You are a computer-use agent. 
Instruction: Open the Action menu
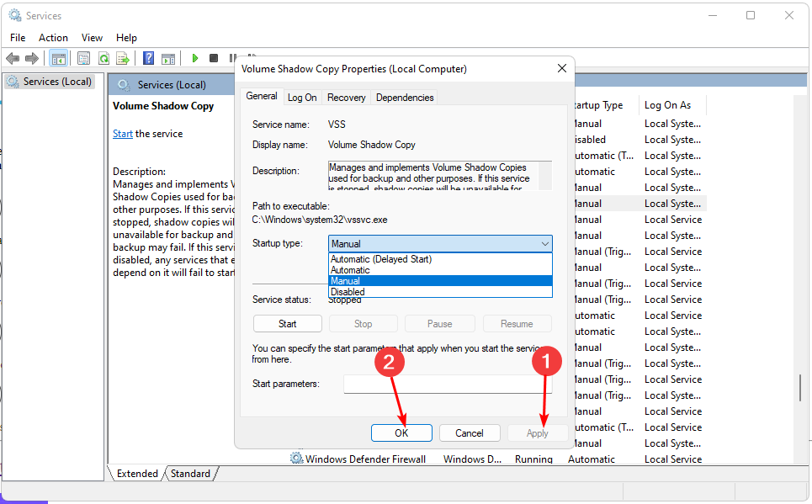click(x=53, y=37)
